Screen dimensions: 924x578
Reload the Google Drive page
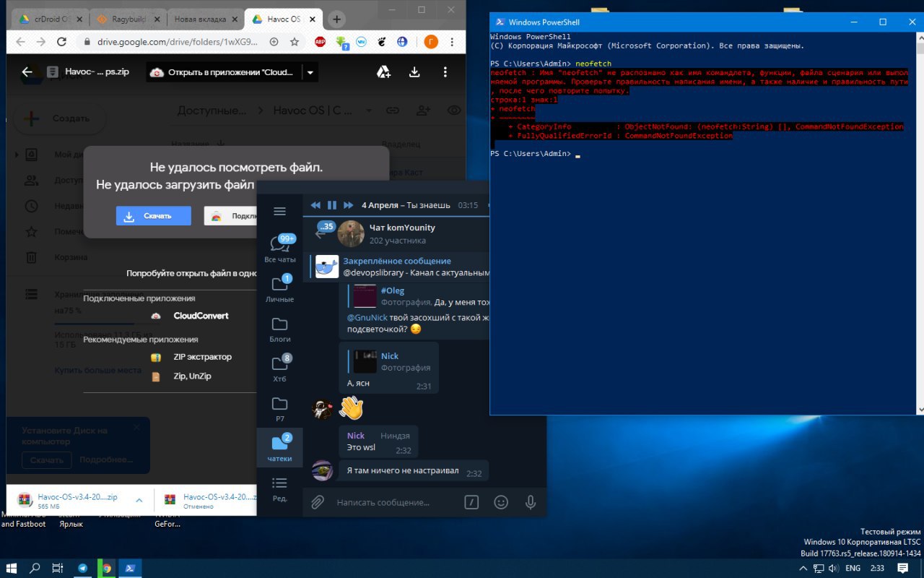(x=62, y=42)
